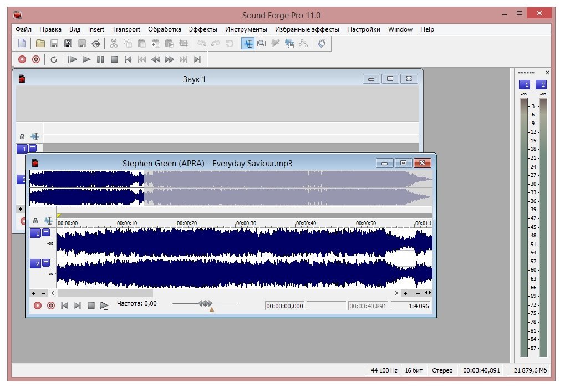Click lock icon in Everyday Saviour window

coord(35,221)
